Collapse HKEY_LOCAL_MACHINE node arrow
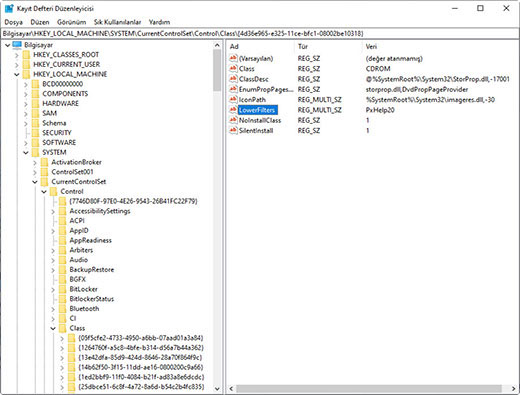The width and height of the screenshot is (520, 395). pyautogui.click(x=17, y=74)
